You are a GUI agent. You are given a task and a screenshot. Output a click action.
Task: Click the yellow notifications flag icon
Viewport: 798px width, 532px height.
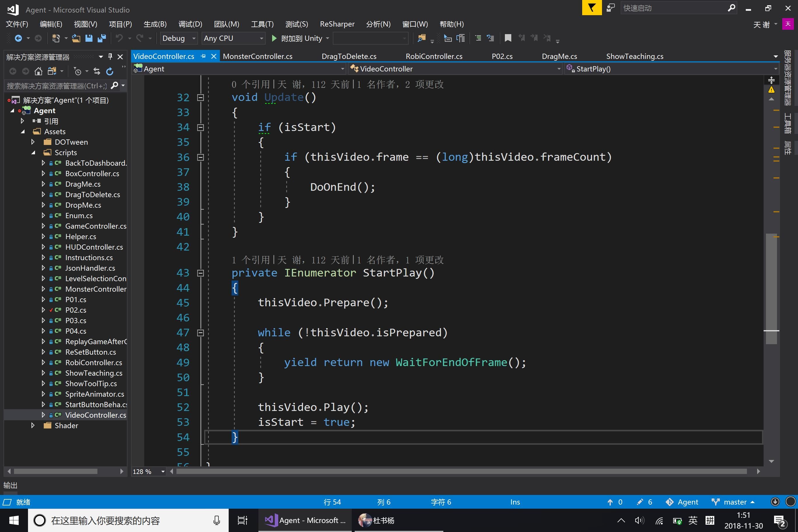[592, 8]
